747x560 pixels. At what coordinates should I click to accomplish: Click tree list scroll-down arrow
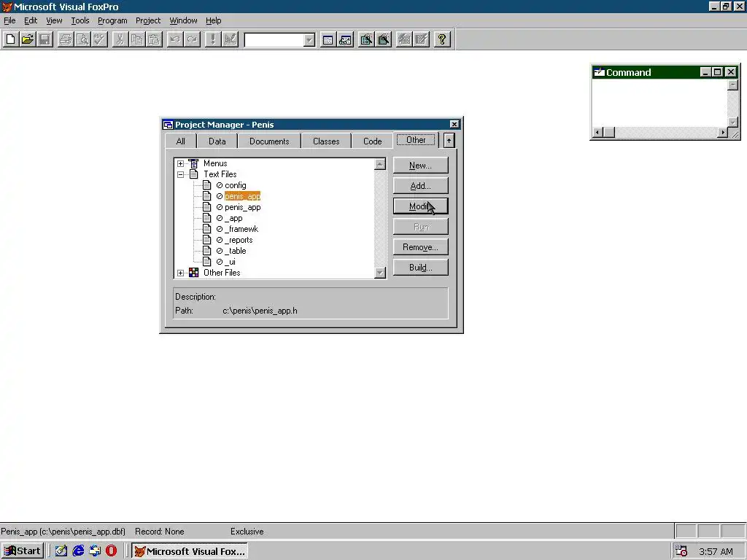[379, 273]
